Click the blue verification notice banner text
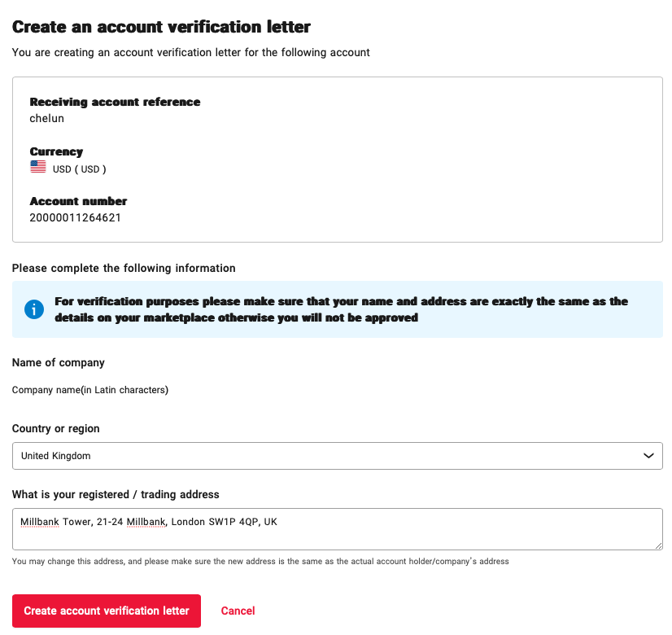Image resolution: width=672 pixels, height=635 pixels. (342, 309)
